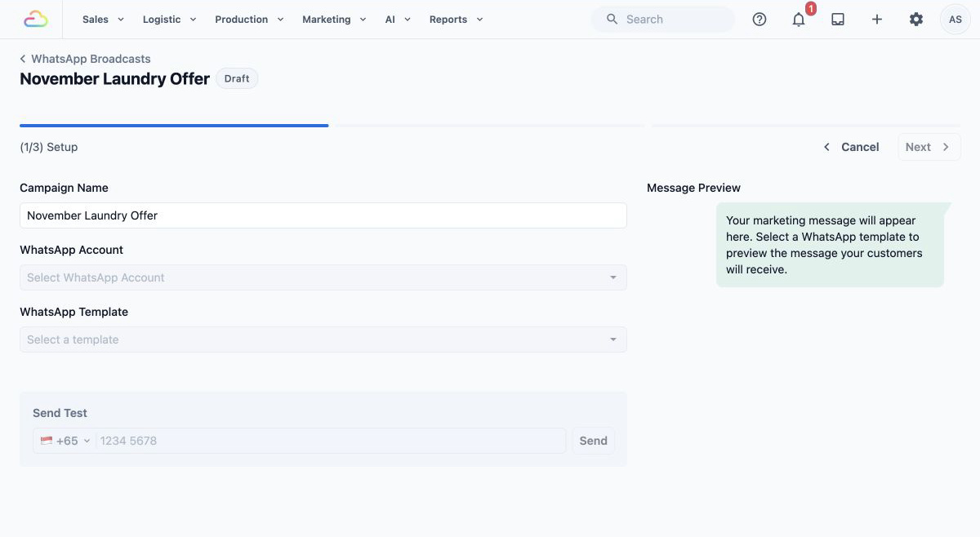Viewport: 980px width, 537px height.
Task: Click the search magnifier icon
Action: pyautogui.click(x=612, y=20)
